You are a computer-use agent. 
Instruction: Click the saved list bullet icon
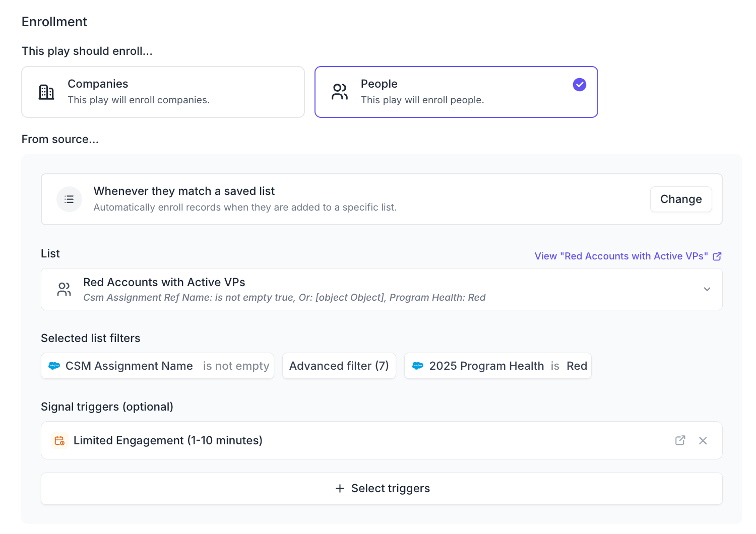(x=69, y=199)
